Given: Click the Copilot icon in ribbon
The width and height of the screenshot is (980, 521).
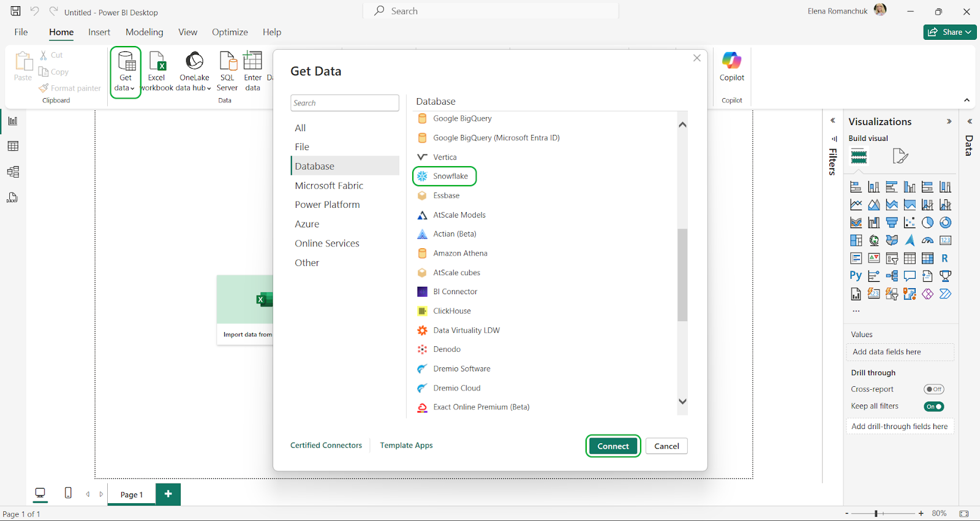Looking at the screenshot, I should 731,61.
